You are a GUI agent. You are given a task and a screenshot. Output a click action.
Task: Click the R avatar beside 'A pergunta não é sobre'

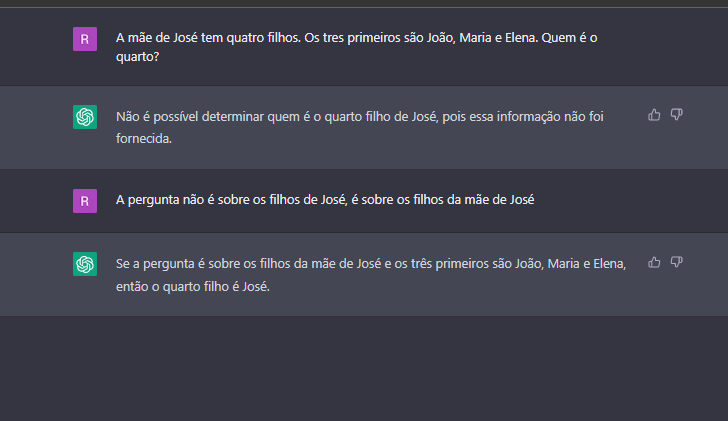point(85,201)
